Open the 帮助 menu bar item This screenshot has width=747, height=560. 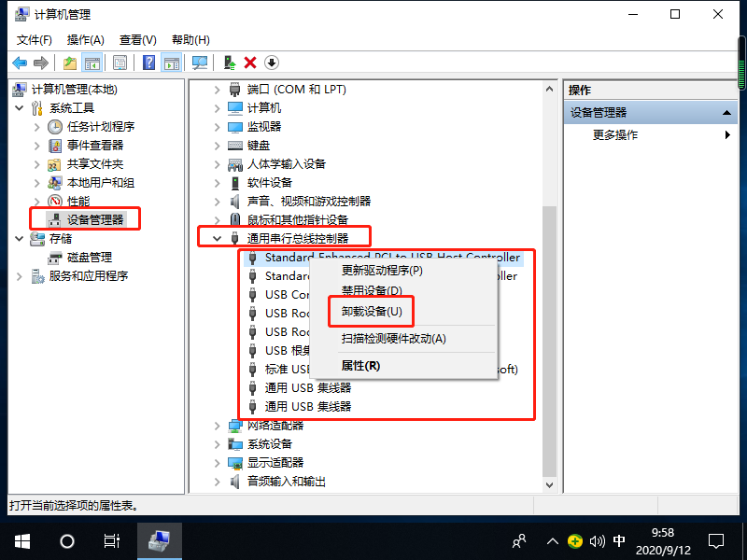point(191,40)
